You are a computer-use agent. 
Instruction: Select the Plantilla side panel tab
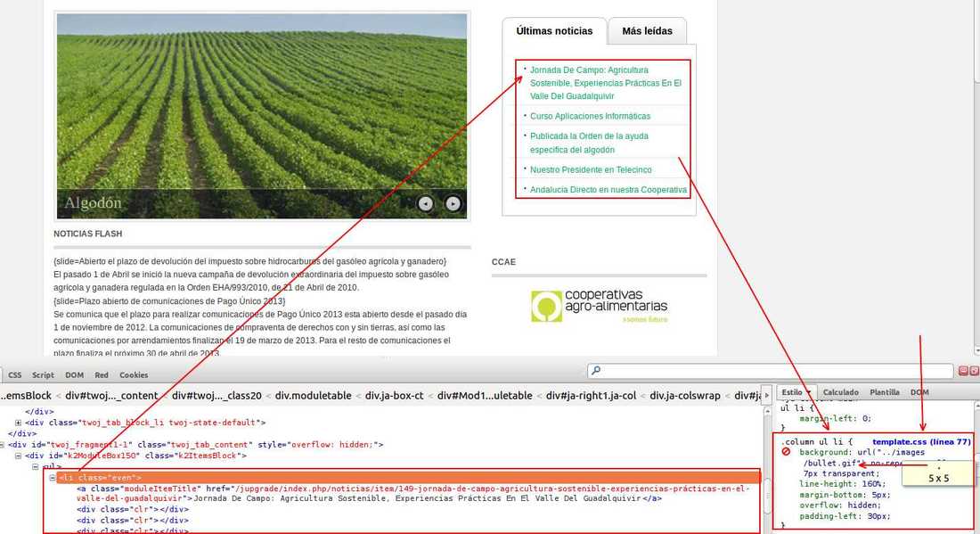[885, 392]
